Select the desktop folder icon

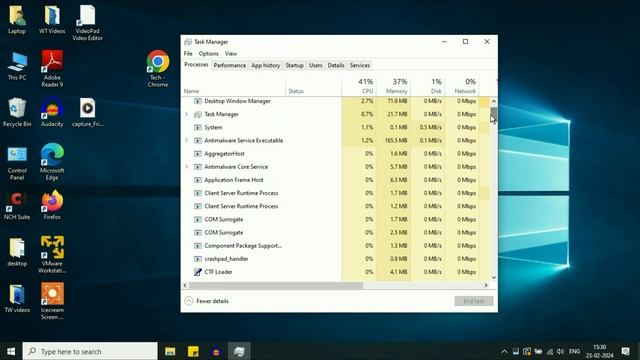17,252
